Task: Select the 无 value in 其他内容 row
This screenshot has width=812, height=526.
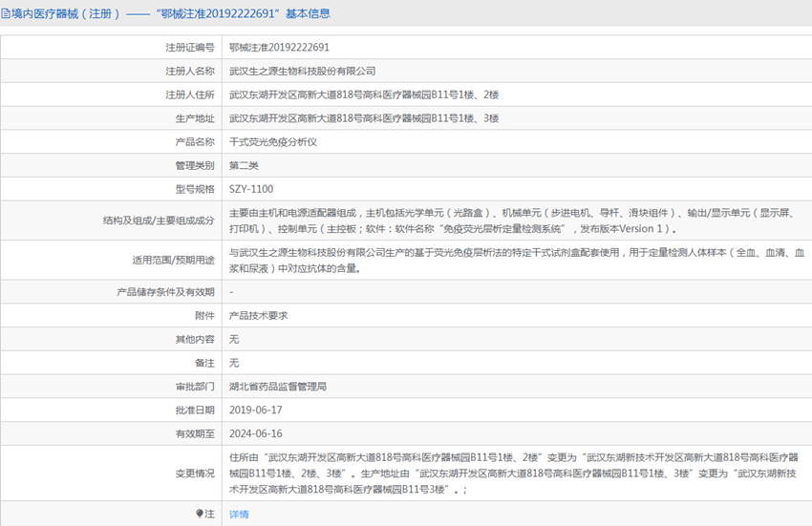Action: 234,339
